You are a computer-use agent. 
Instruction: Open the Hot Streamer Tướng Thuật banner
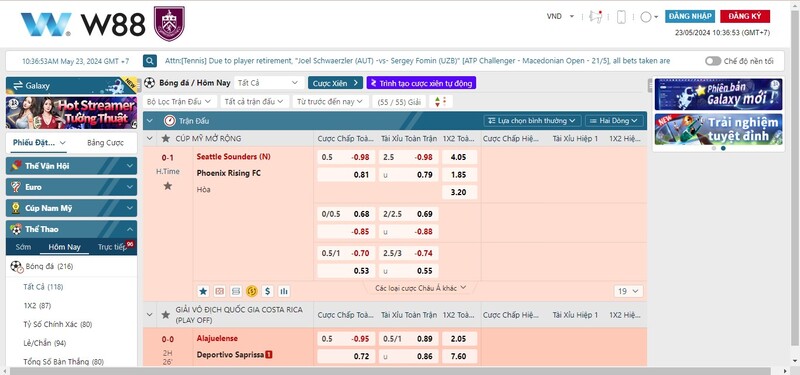71,112
